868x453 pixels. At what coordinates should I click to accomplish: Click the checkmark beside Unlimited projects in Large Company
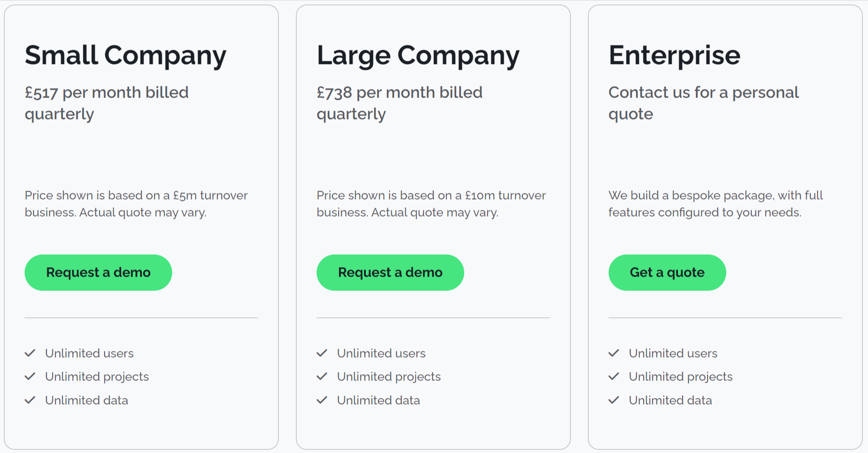click(x=322, y=376)
